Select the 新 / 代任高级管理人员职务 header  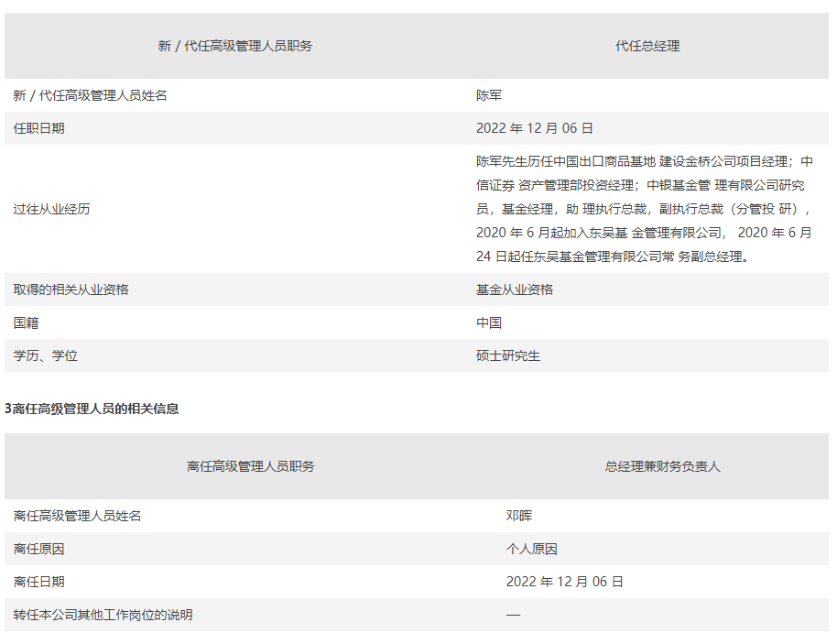coord(235,46)
